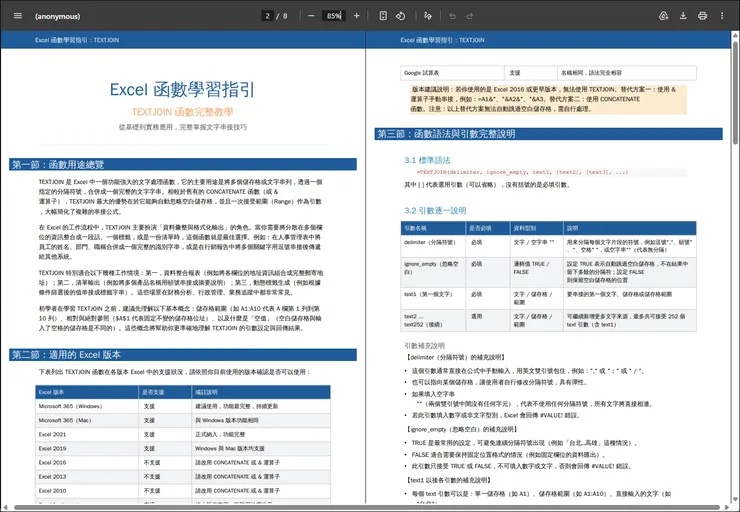Click the 'Excel 2016' table cell
The width and height of the screenshot is (740, 512).
[x=87, y=463]
